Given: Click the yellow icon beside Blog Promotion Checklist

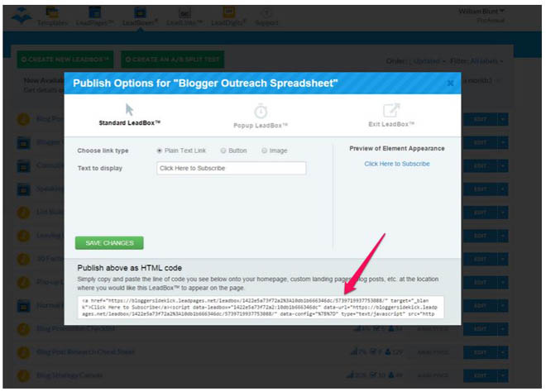Looking at the screenshot, I should pos(23,329).
